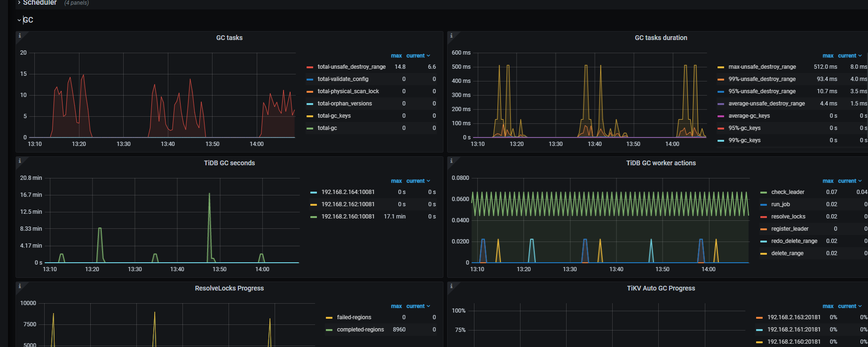The image size is (868, 347).
Task: Sort TiDB GC seconds legend by max
Action: coord(396,181)
